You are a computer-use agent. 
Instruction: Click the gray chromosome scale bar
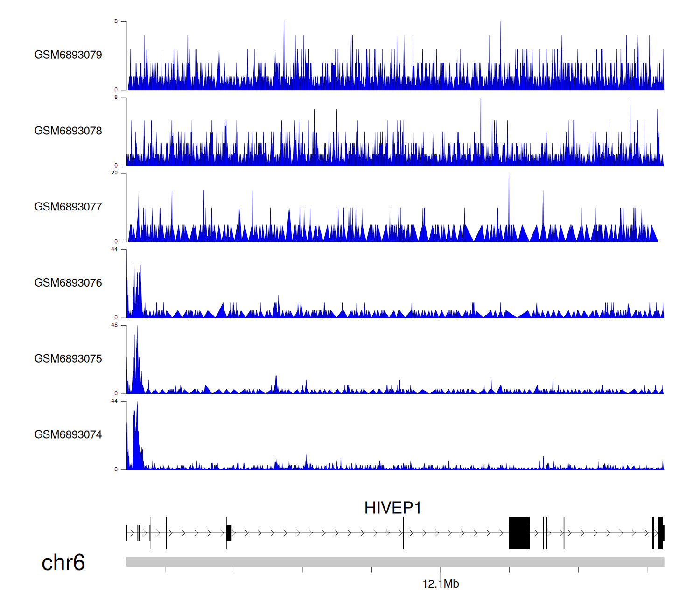[x=395, y=562]
